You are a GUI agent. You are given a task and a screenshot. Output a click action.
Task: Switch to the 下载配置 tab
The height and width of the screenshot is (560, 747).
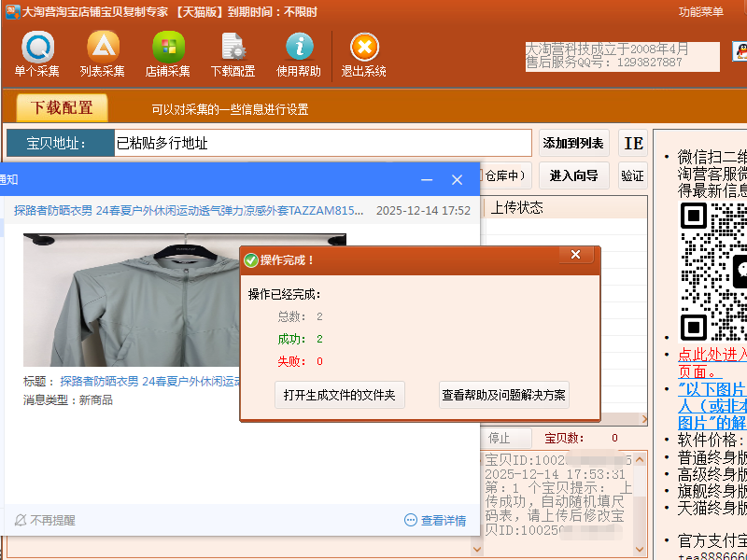click(63, 108)
